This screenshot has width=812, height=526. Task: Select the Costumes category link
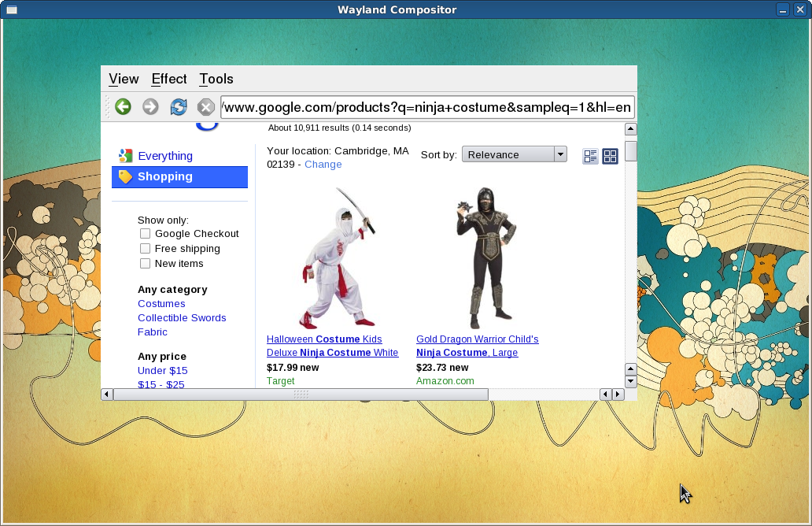[x=161, y=303]
